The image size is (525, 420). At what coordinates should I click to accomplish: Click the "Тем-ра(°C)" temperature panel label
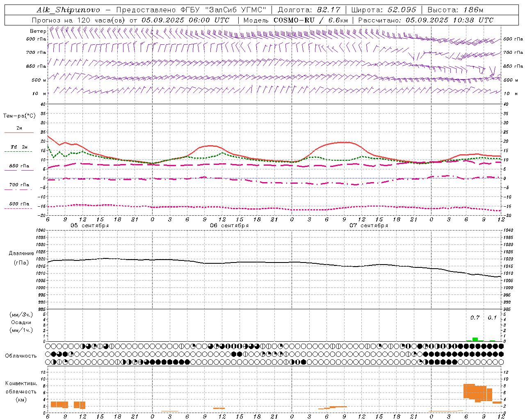tap(19, 116)
